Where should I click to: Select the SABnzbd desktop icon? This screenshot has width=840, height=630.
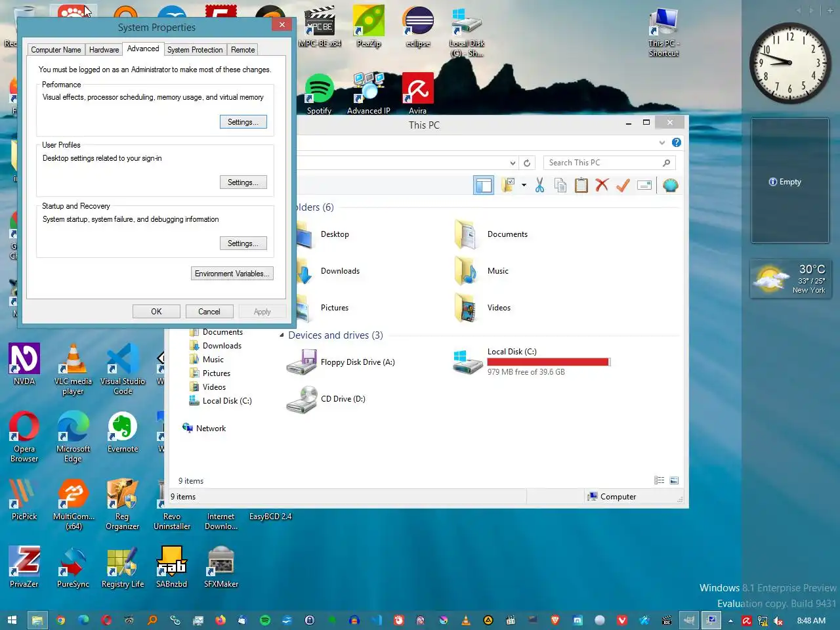pos(172,567)
